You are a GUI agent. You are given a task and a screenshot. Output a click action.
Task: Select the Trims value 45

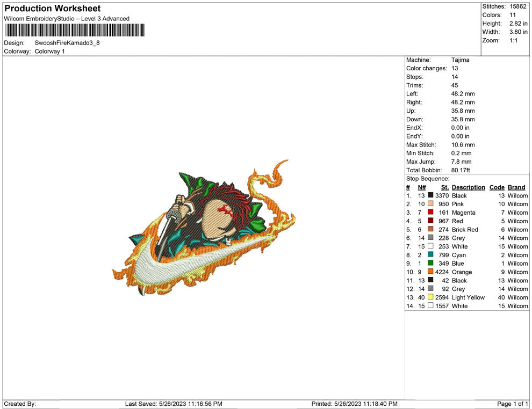[455, 85]
